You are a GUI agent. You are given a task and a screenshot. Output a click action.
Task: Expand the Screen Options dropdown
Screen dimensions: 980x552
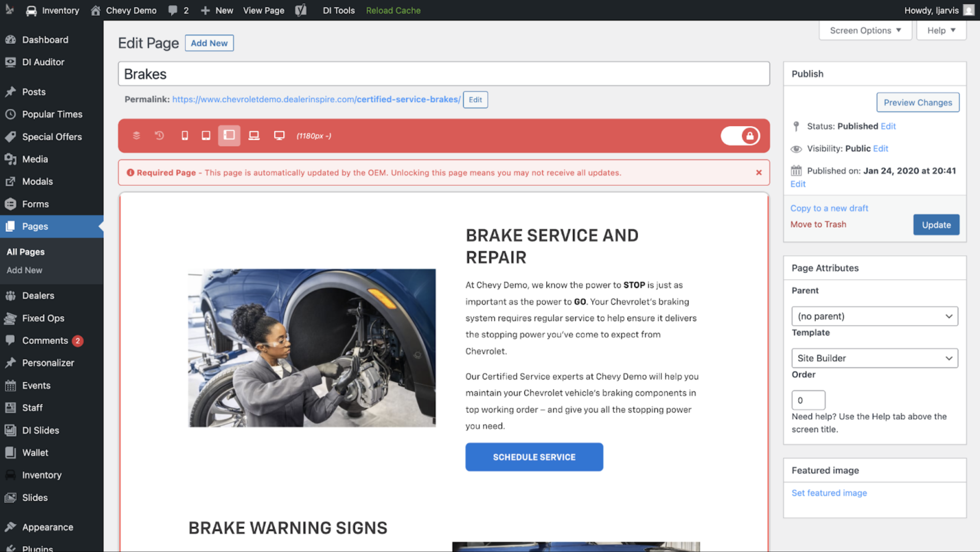coord(865,30)
